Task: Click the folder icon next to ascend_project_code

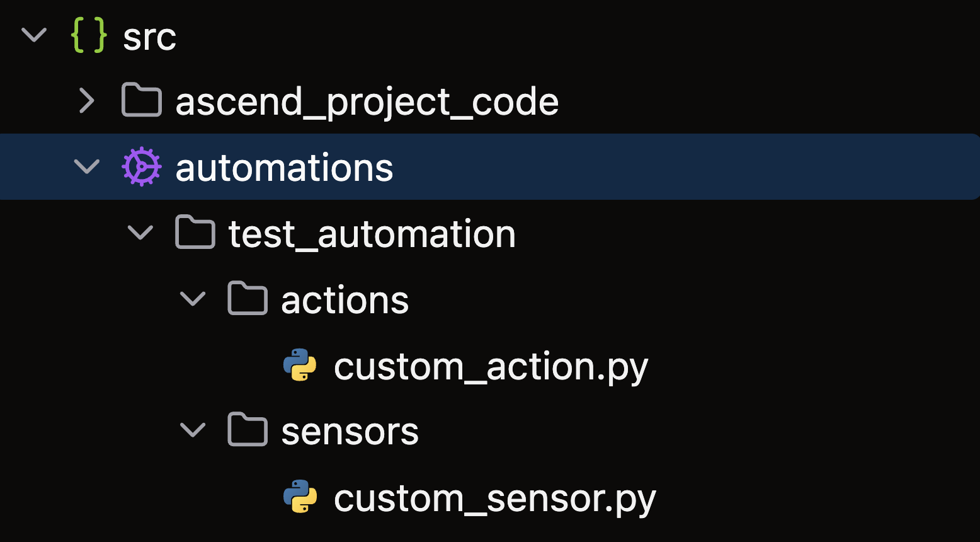Action: coord(142,101)
